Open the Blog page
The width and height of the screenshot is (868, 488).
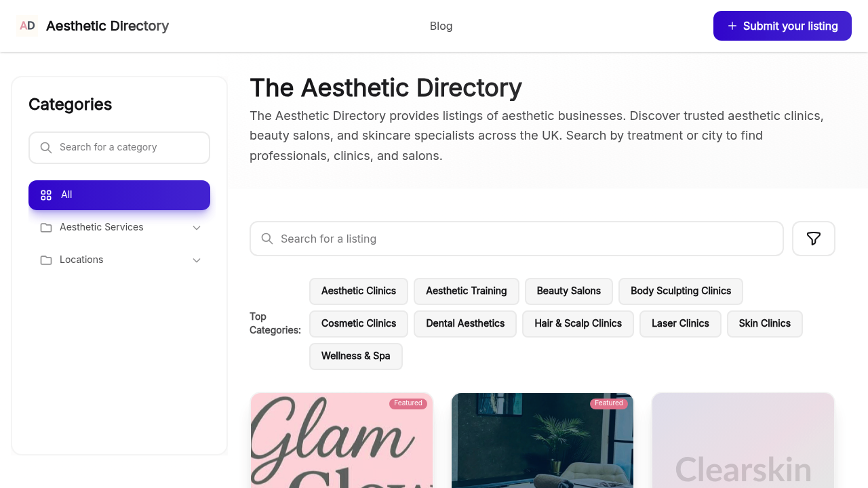click(x=441, y=26)
